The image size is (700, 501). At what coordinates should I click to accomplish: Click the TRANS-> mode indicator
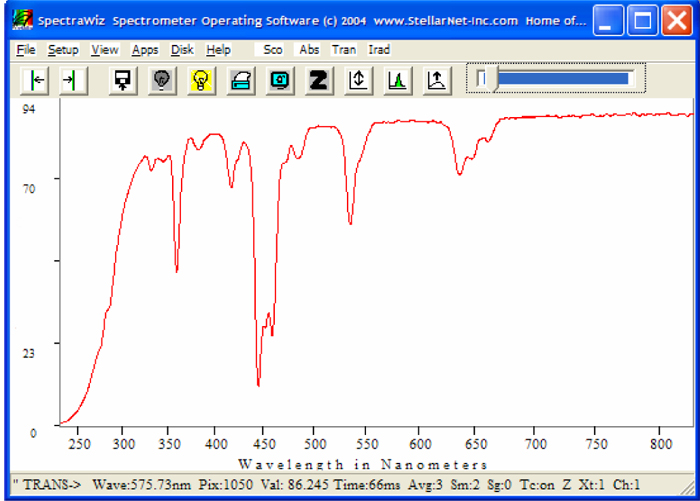click(52, 484)
